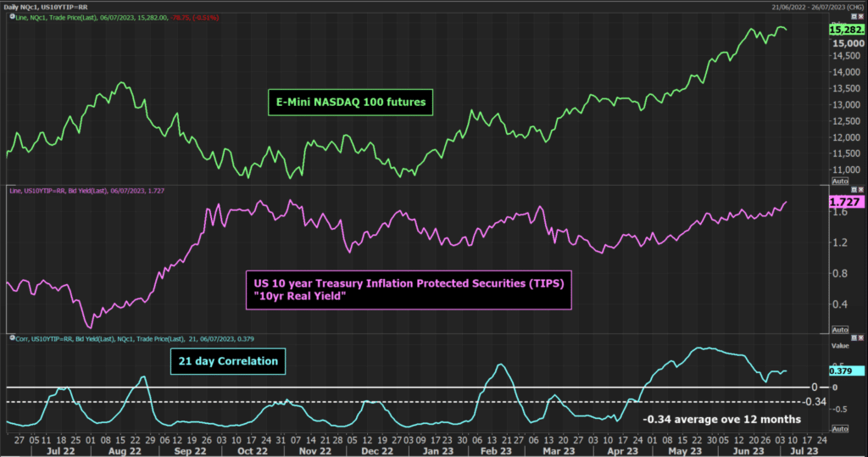Click the 13,000 price axis label
This screenshot has width=868, height=457.
pyautogui.click(x=847, y=104)
